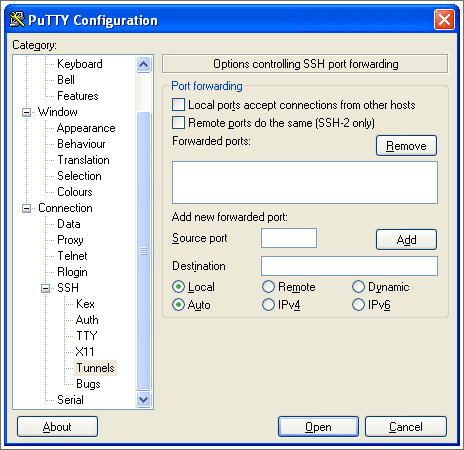464x450 pixels.
Task: Open the Telnet settings
Action: coord(72,256)
